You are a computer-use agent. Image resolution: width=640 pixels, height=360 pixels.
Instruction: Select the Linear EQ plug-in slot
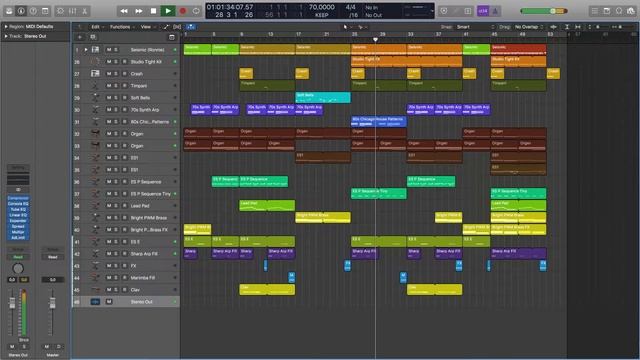click(x=18, y=215)
